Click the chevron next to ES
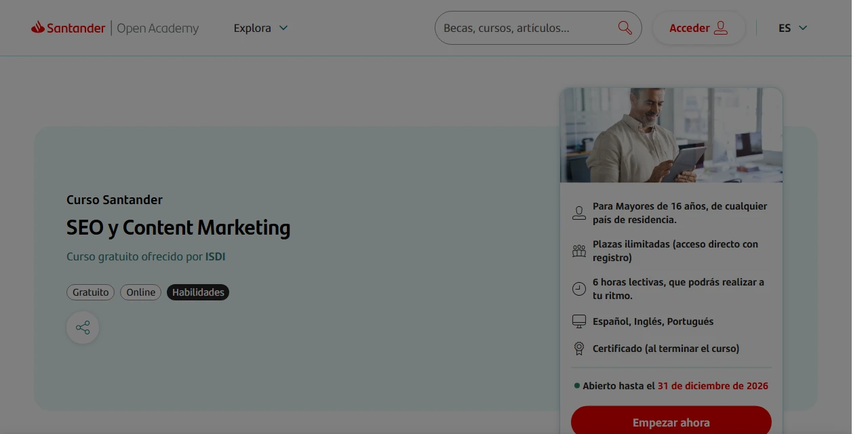 [x=803, y=28]
